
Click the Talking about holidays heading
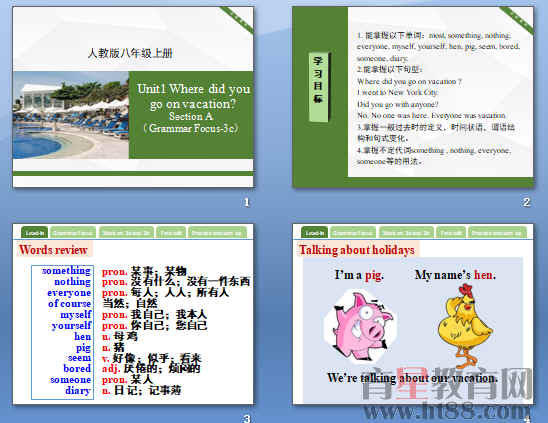[x=356, y=250]
